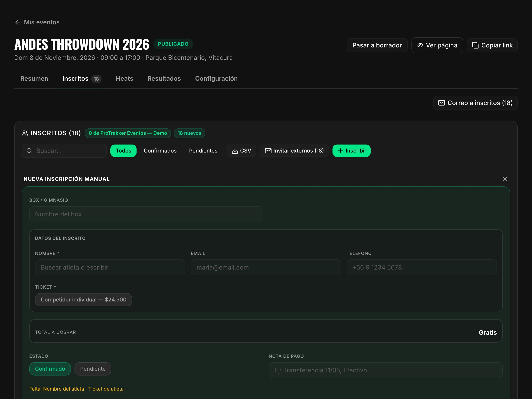Click the Nombre atleta search field

click(110, 267)
